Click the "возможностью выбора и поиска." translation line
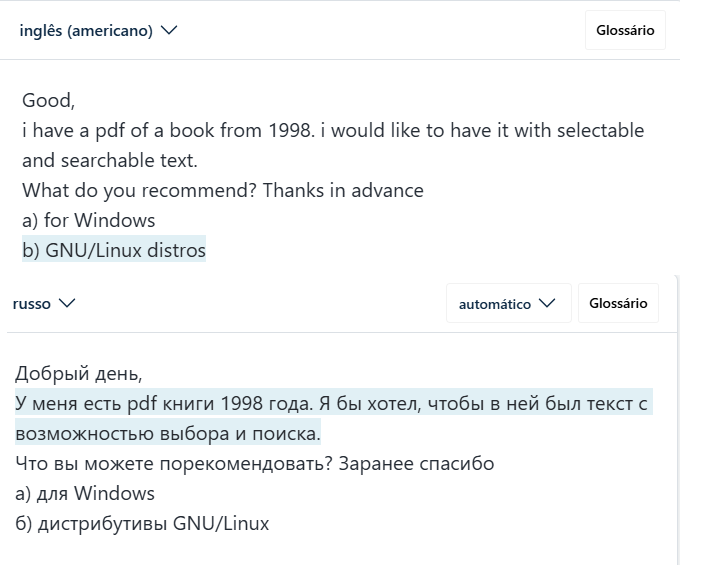 [168, 434]
